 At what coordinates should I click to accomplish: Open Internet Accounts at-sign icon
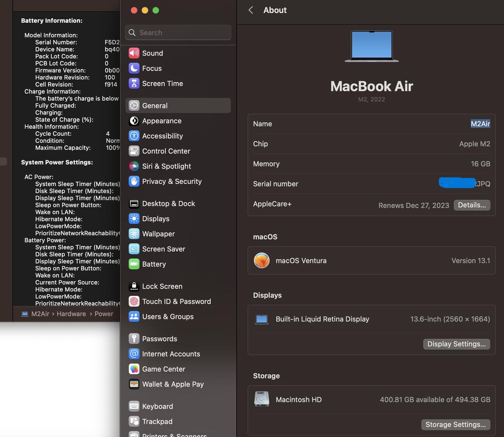click(x=134, y=354)
